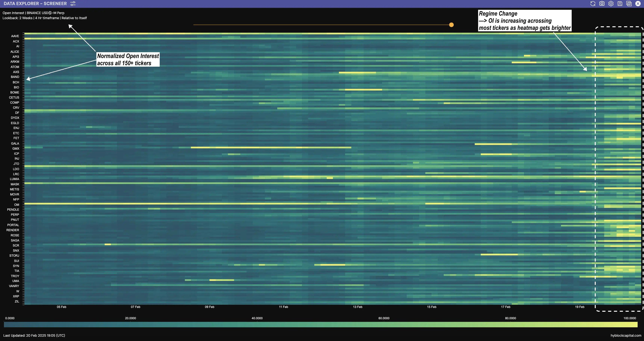Click the OM ticker row label

pos(17,205)
